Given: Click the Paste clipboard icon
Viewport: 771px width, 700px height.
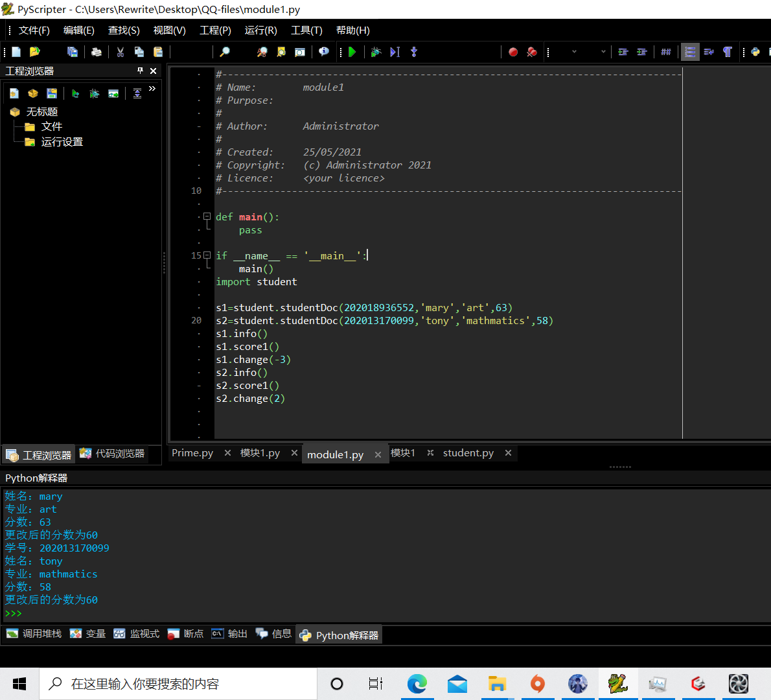Looking at the screenshot, I should point(158,52).
